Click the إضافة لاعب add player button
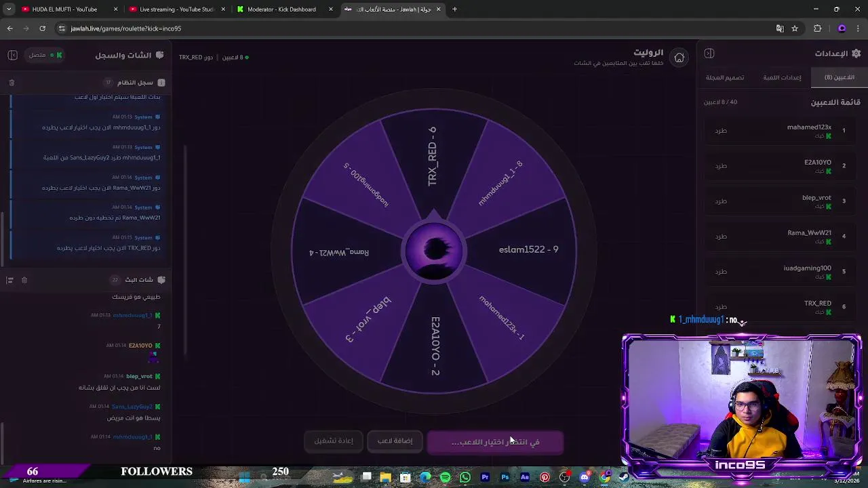Viewport: 868px width, 488px height. (395, 441)
